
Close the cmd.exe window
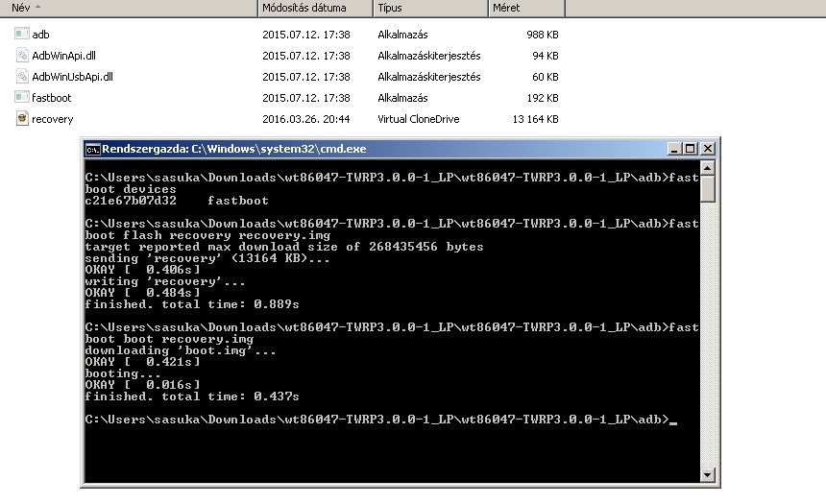708,149
